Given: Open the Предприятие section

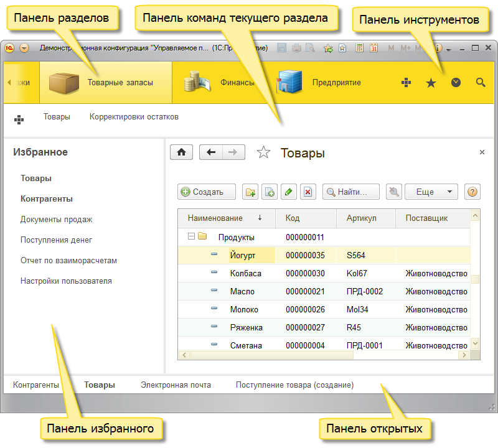Looking at the screenshot, I should tap(319, 83).
